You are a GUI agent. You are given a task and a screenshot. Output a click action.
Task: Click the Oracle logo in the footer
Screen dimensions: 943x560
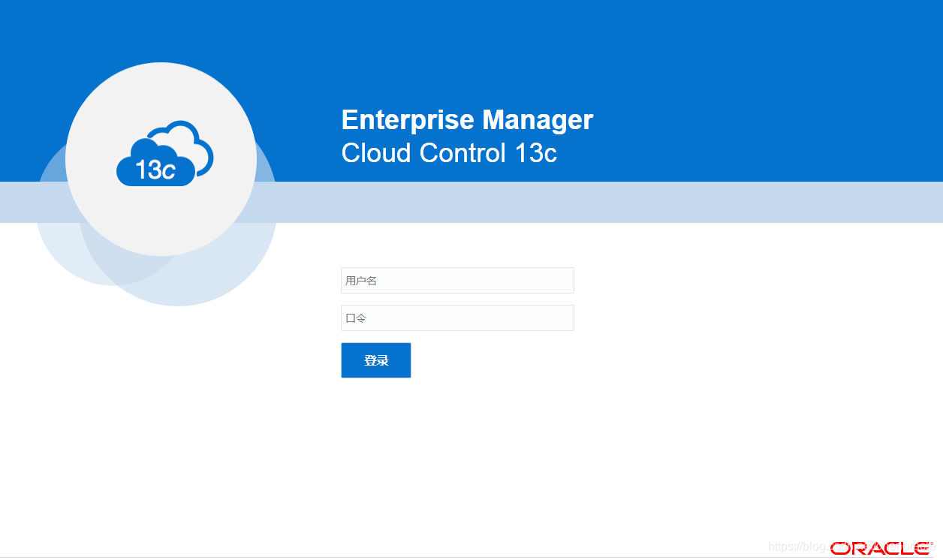tap(880, 549)
